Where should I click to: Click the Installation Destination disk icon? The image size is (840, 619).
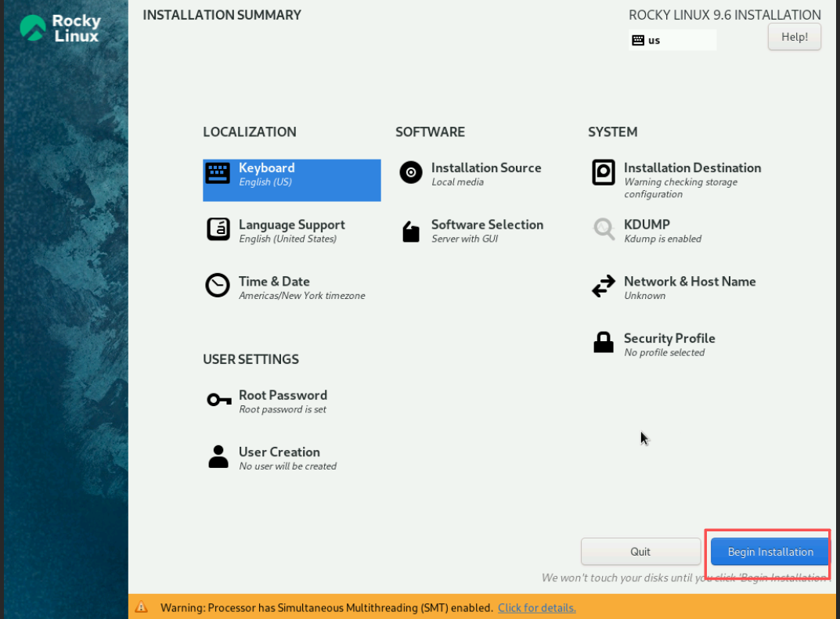pyautogui.click(x=604, y=172)
